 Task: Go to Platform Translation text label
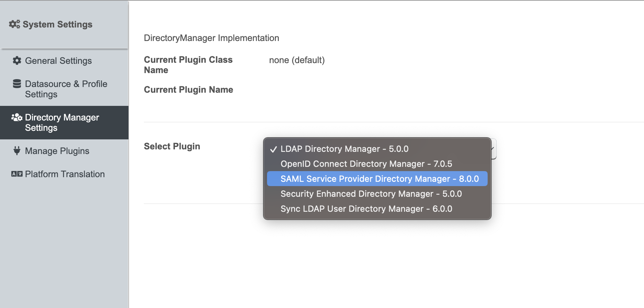(x=65, y=174)
